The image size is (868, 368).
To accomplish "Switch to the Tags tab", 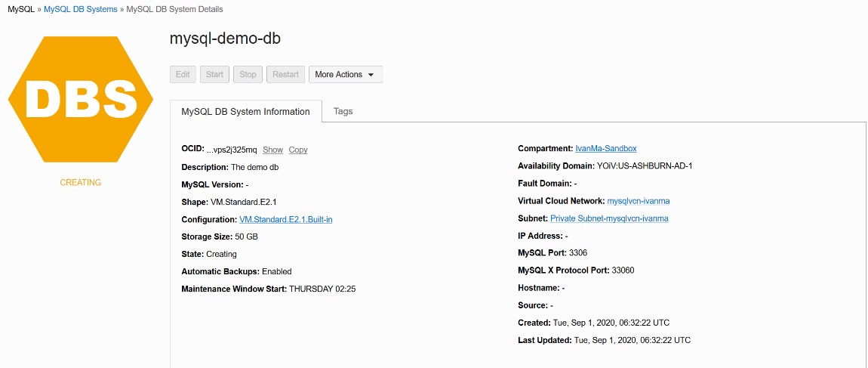I will 343,111.
